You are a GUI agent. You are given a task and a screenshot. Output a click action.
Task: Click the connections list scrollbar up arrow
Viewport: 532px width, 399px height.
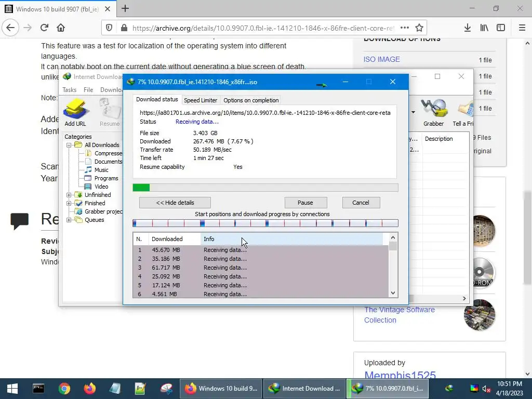click(x=393, y=238)
